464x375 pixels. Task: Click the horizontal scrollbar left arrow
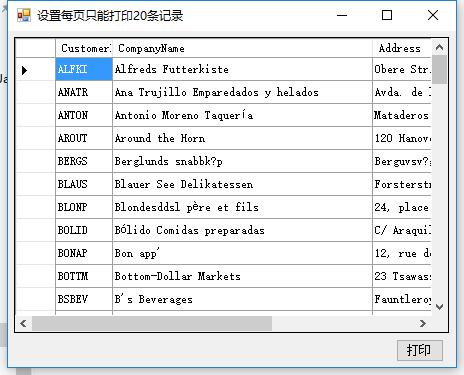tap(23, 323)
